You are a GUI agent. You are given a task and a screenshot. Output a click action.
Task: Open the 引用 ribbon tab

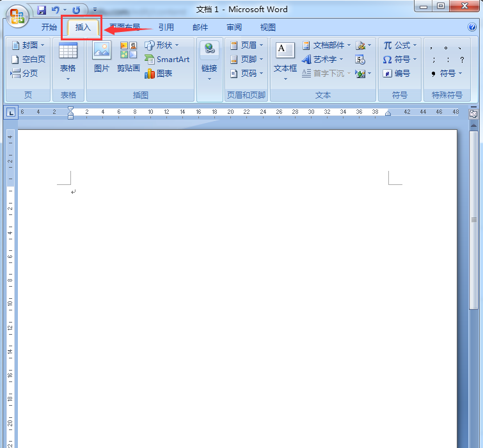(166, 28)
